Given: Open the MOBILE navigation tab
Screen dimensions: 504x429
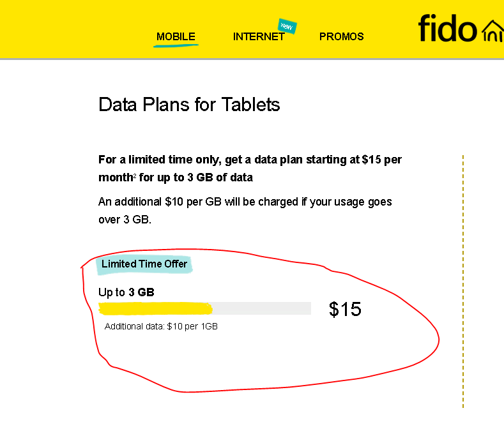Looking at the screenshot, I should [x=176, y=36].
